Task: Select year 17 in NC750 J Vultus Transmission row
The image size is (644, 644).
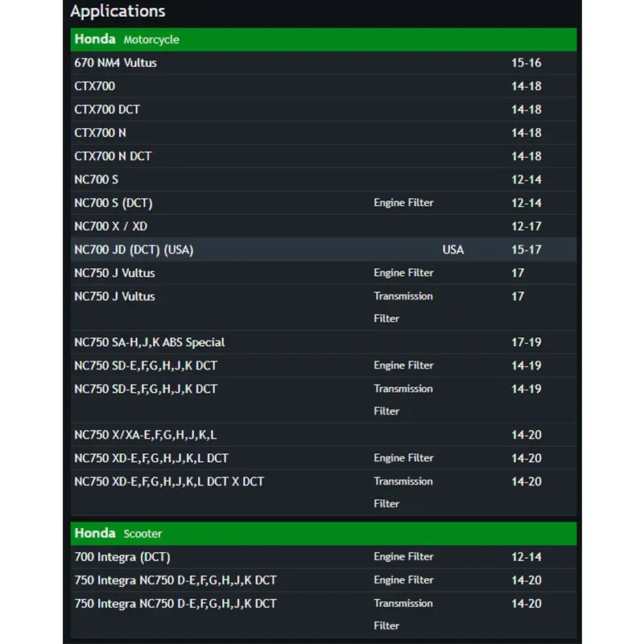Action: pos(518,297)
